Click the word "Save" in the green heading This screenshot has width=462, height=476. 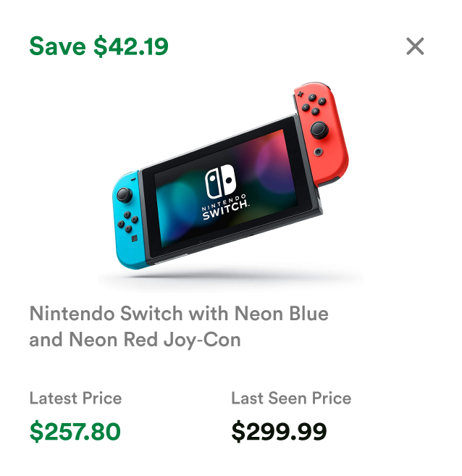[x=59, y=46]
